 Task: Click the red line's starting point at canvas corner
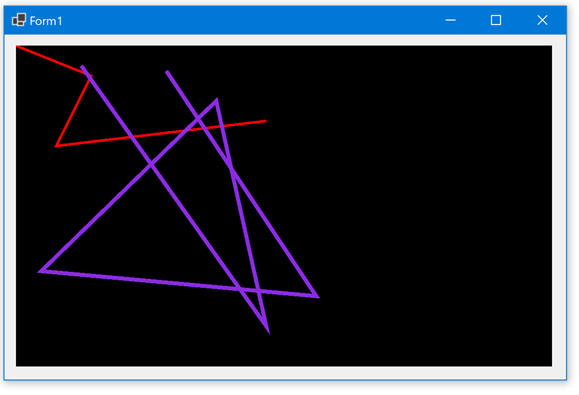point(17,47)
